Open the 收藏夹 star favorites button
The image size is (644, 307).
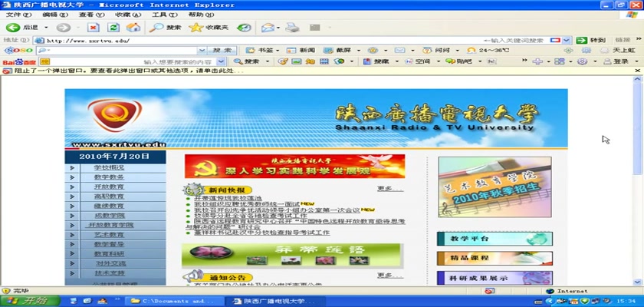(x=209, y=28)
